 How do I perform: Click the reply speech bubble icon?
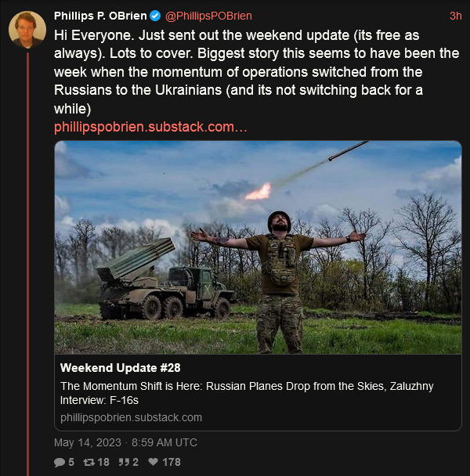[x=60, y=462]
